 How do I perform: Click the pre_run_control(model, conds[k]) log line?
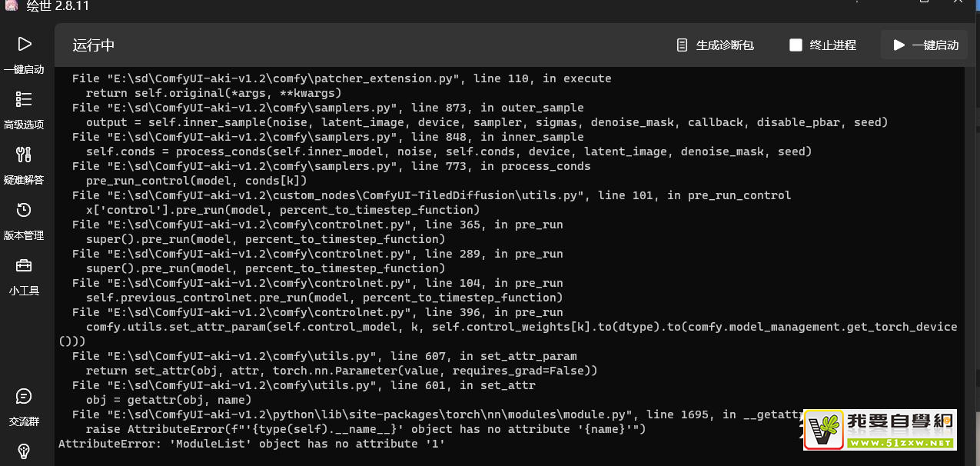pos(197,181)
